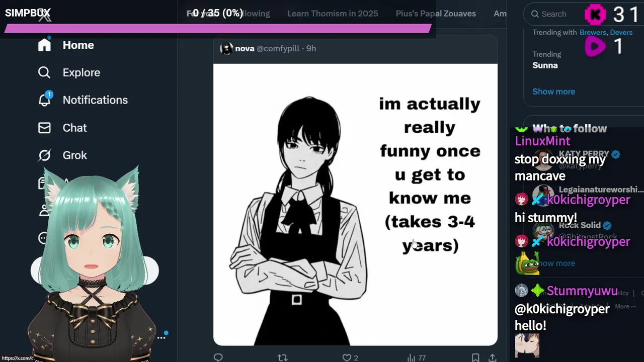Switch to Learn Thomism in 2025 tab
The image size is (644, 362).
(x=333, y=14)
